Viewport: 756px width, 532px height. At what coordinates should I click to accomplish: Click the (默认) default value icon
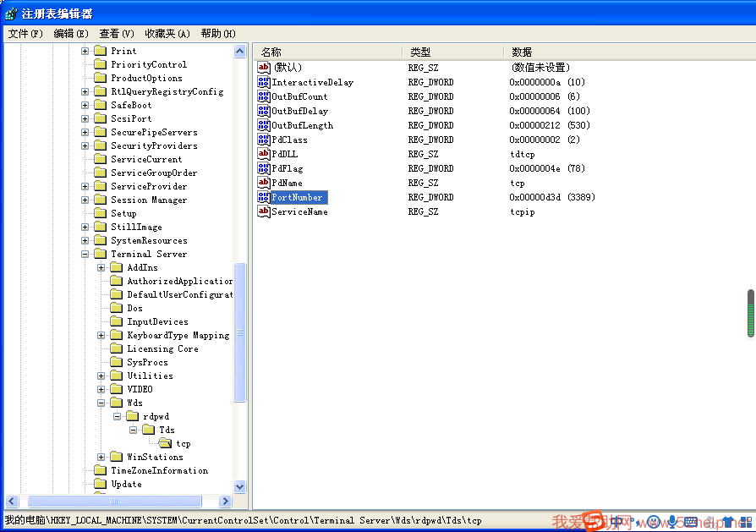coord(264,67)
